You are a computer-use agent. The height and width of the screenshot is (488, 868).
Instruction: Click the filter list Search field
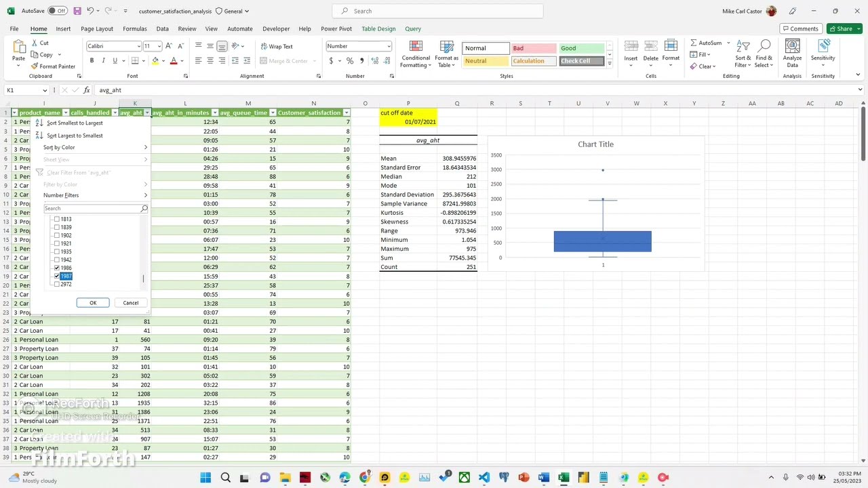[96, 209]
